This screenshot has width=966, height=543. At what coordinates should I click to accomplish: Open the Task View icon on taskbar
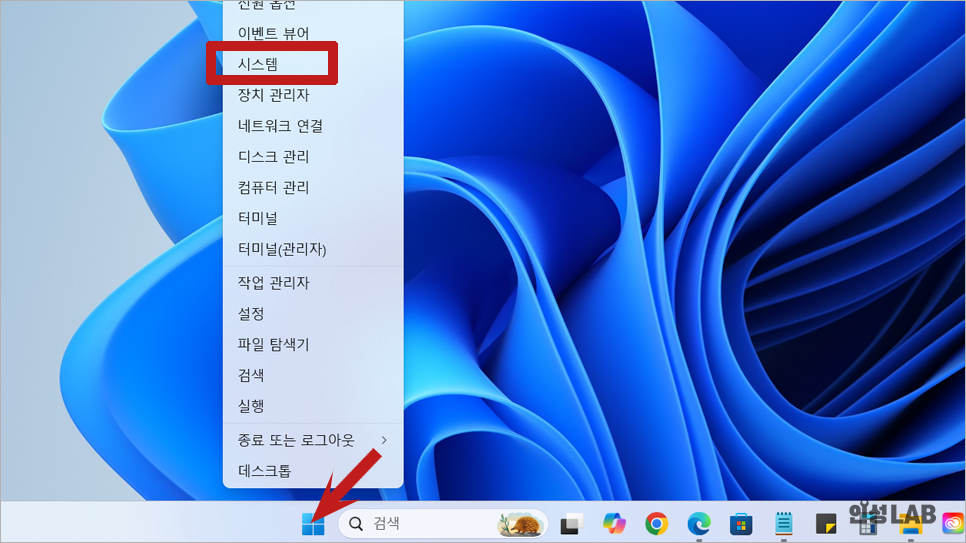tap(572, 524)
